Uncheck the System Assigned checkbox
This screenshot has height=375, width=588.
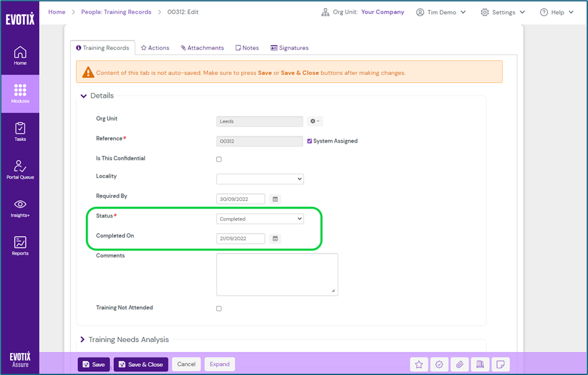pos(310,141)
